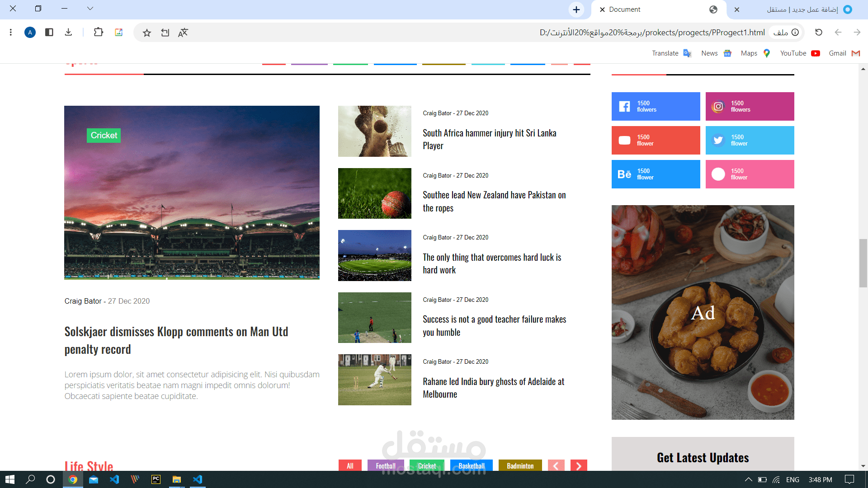Click the Facebook 1500 followers tile

click(x=656, y=106)
